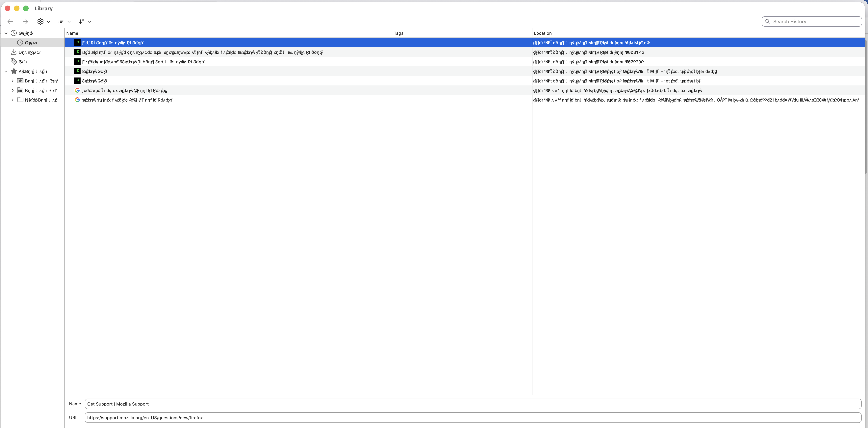Click the back arrow in Library toolbar
The height and width of the screenshot is (428, 868).
11,22
